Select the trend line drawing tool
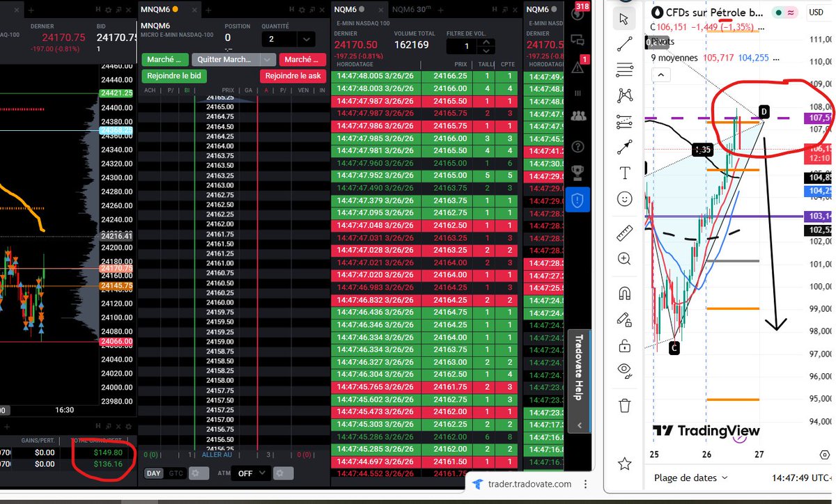The image size is (836, 504). coord(624,44)
